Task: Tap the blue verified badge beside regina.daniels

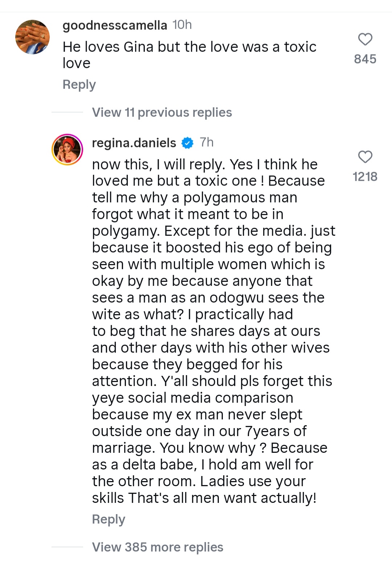Action: 187,143
